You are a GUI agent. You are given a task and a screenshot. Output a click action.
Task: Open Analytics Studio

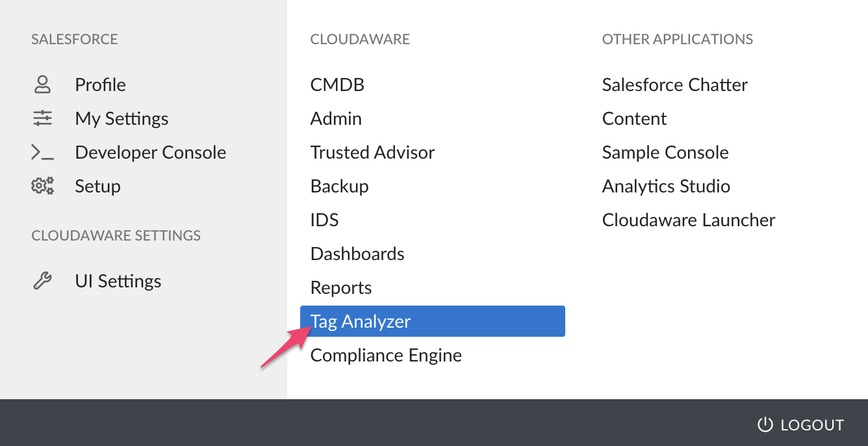pyautogui.click(x=666, y=186)
